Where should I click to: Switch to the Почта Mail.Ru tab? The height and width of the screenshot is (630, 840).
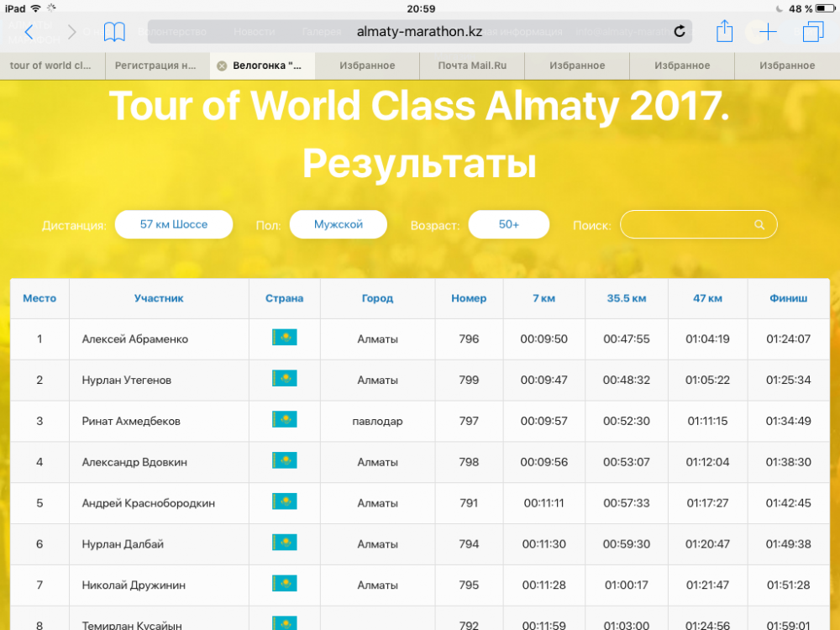pos(472,66)
